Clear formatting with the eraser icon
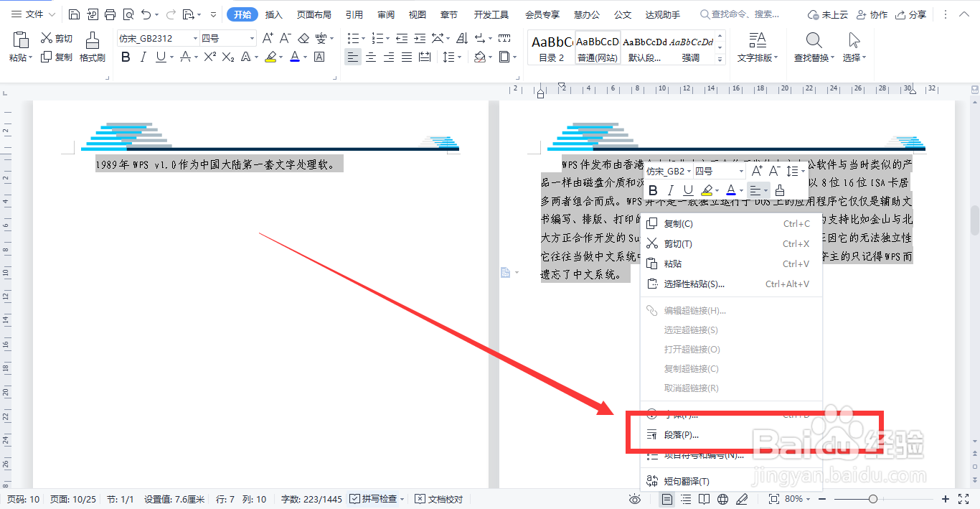The width and height of the screenshot is (980, 509). coord(303,38)
